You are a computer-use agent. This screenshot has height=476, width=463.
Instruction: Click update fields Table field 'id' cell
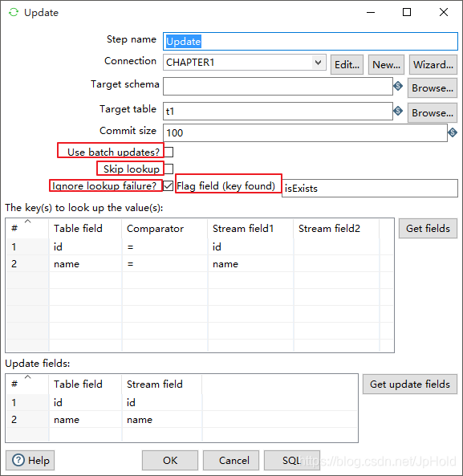click(x=85, y=402)
